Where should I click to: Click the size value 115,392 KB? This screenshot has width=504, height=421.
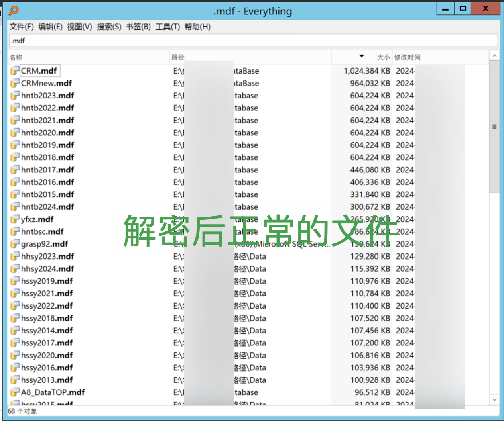point(370,269)
